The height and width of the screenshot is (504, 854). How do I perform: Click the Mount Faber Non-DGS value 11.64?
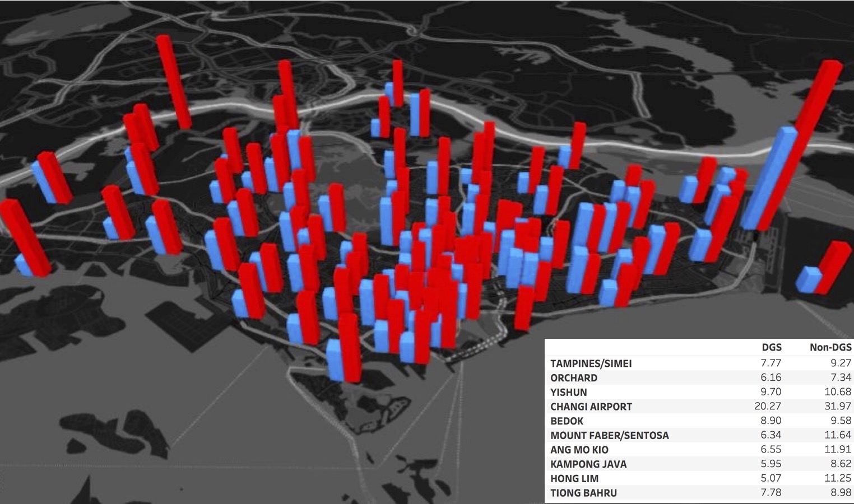[839, 435]
